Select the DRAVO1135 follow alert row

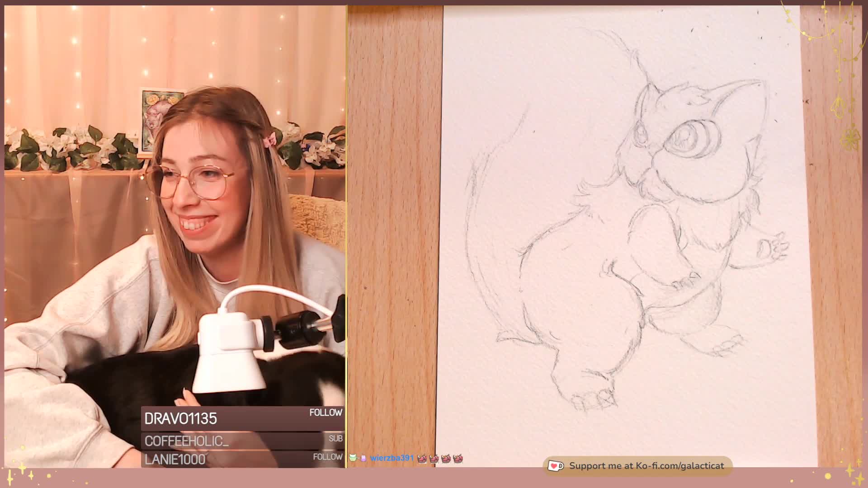(x=243, y=418)
